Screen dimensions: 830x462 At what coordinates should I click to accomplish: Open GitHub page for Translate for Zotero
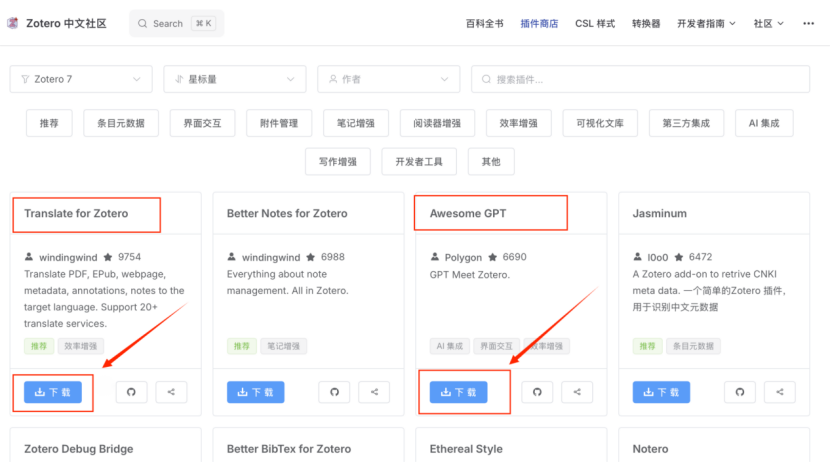click(x=131, y=392)
